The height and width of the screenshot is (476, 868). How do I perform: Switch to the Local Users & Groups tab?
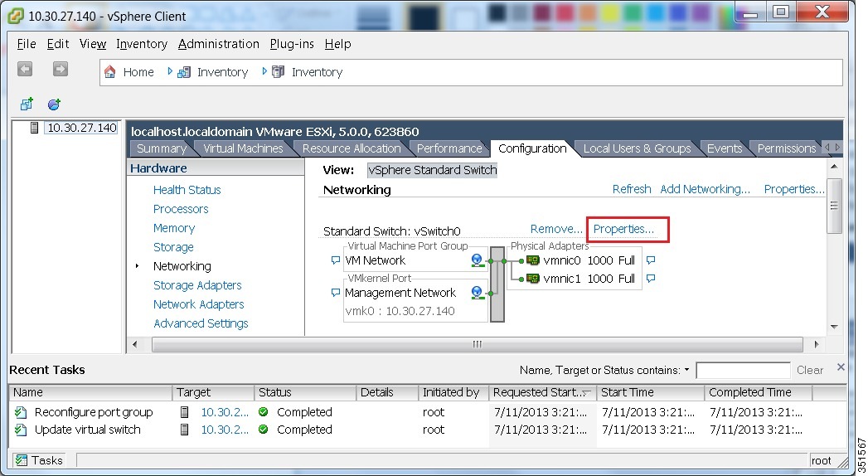(638, 148)
